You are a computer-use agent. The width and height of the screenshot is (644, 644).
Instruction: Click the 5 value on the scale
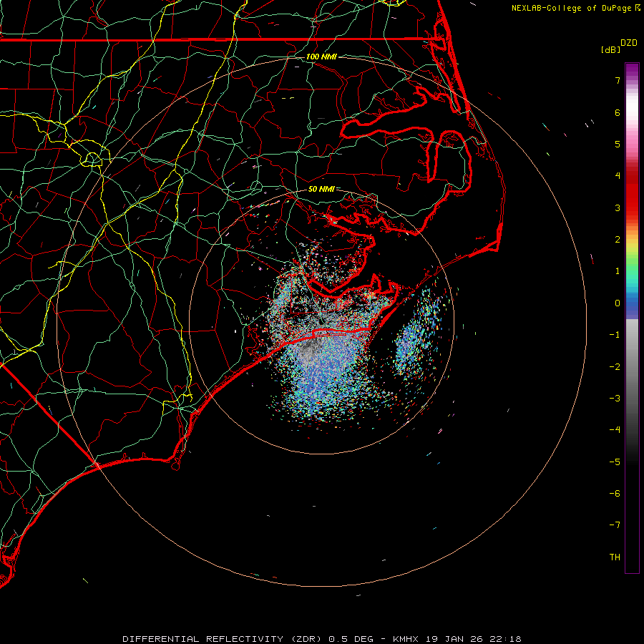point(618,144)
